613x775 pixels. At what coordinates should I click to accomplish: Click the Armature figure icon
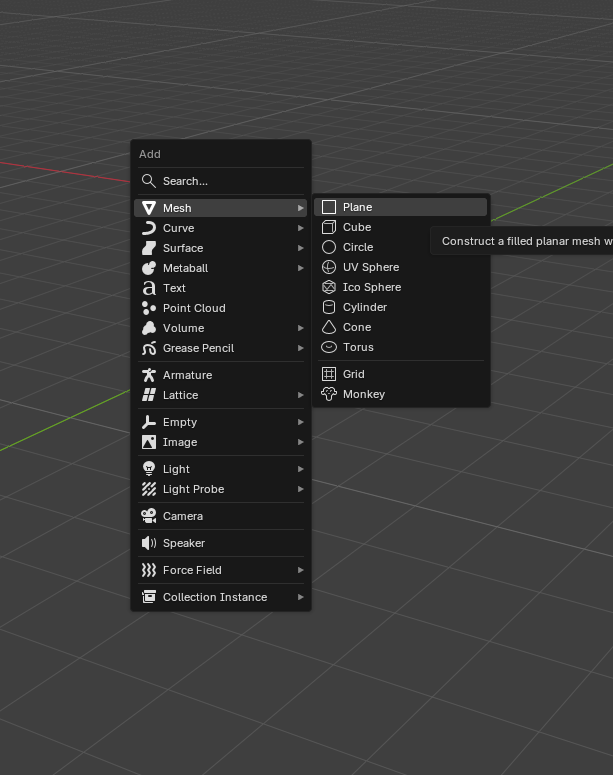coord(149,375)
